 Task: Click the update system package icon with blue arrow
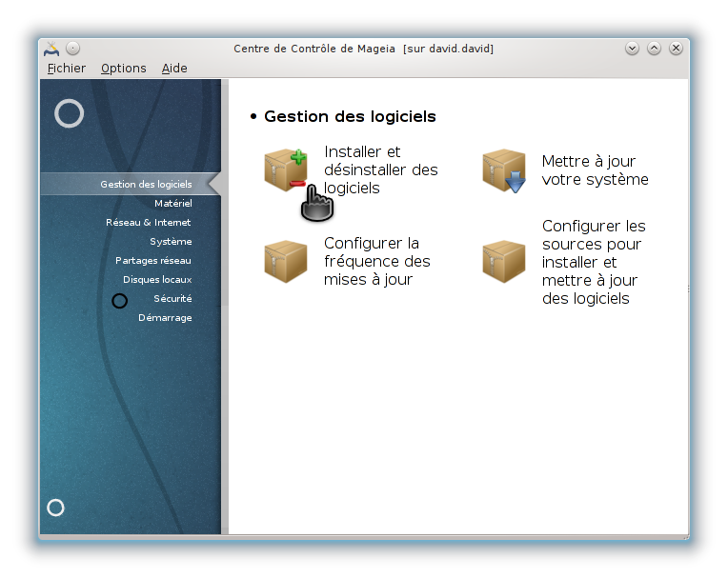click(504, 170)
